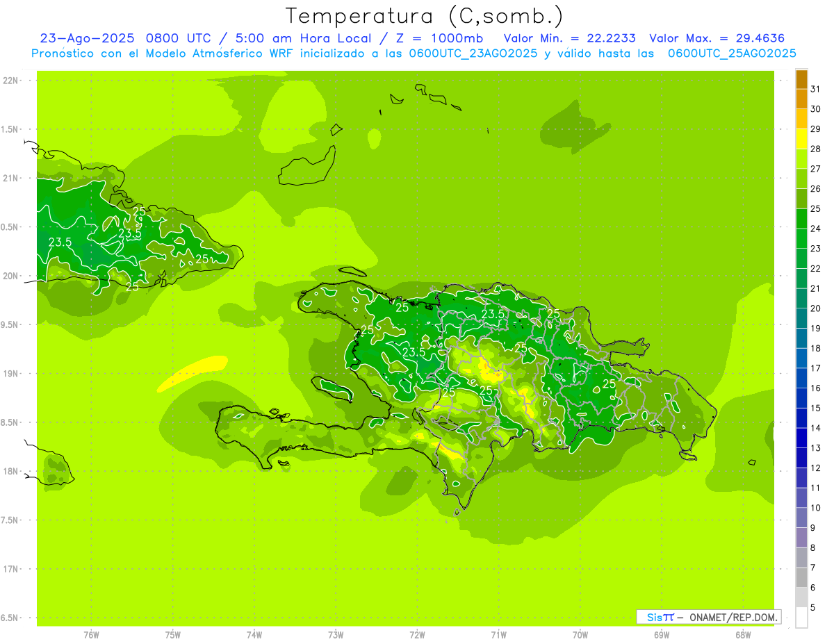Screen dimensions: 834x644
Task: Click the '75W' longitude label
Action: (172, 635)
